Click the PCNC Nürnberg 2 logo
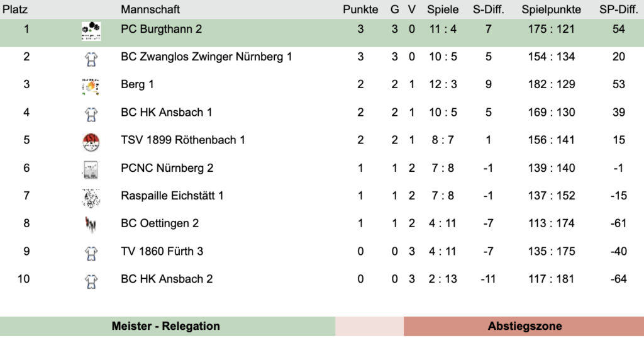This screenshot has width=644, height=338. pyautogui.click(x=91, y=169)
